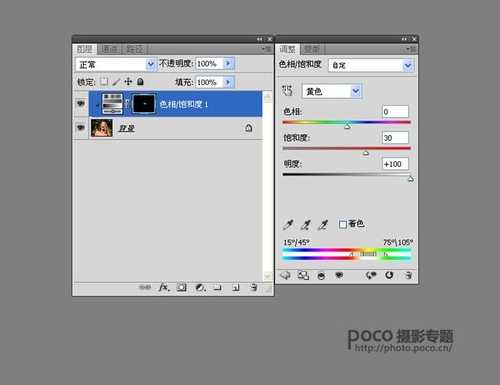
Task: Add a layer mask via bottom icon
Action: coord(182,287)
